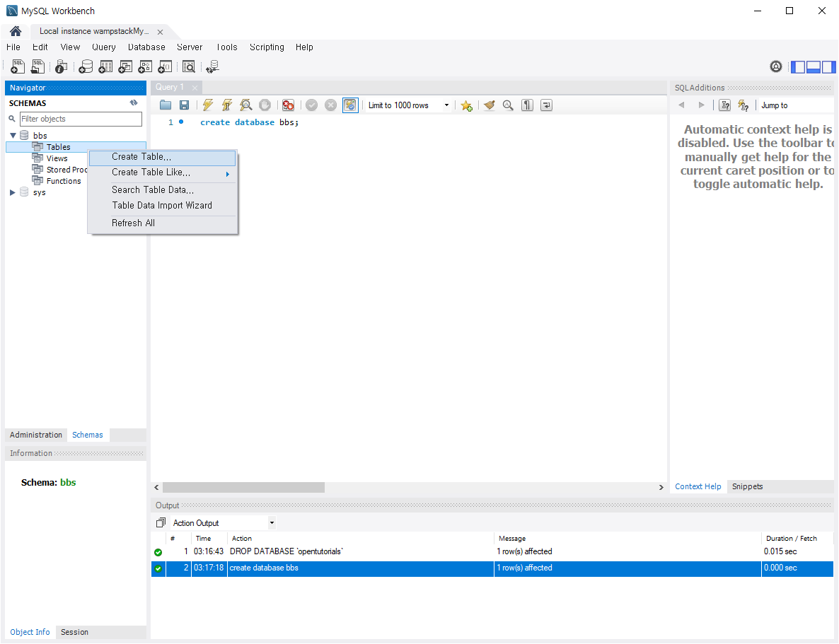Click the create new function icon
The image size is (839, 644).
point(165,66)
